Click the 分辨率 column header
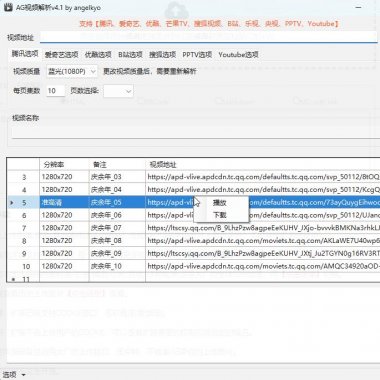Viewport: 380px width, 380px height. click(x=64, y=164)
